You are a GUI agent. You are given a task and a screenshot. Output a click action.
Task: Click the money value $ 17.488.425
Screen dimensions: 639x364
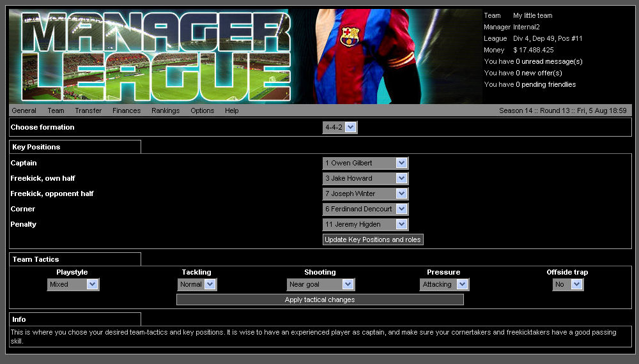pos(534,50)
